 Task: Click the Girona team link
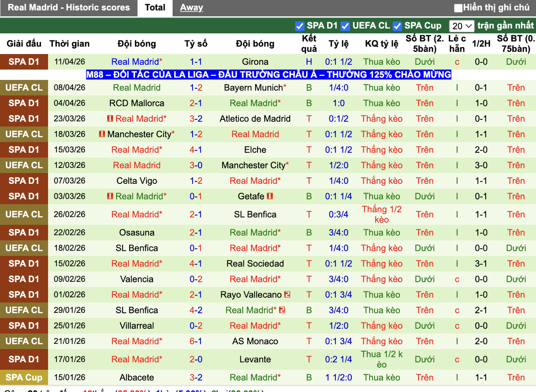tap(255, 62)
